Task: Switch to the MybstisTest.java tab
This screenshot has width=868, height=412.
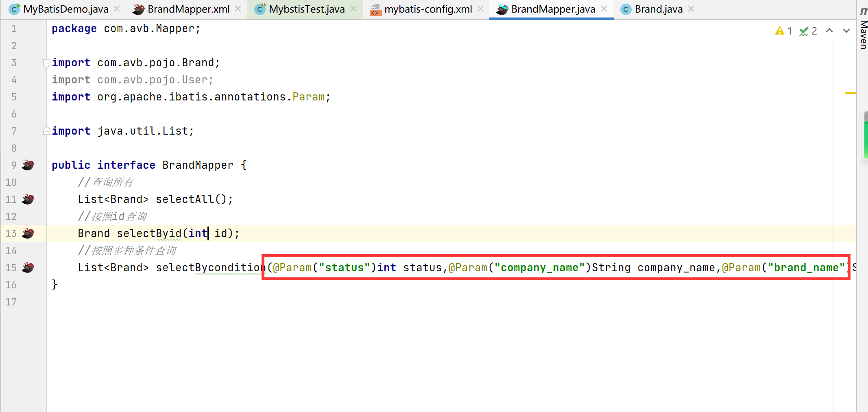Action: click(x=307, y=9)
